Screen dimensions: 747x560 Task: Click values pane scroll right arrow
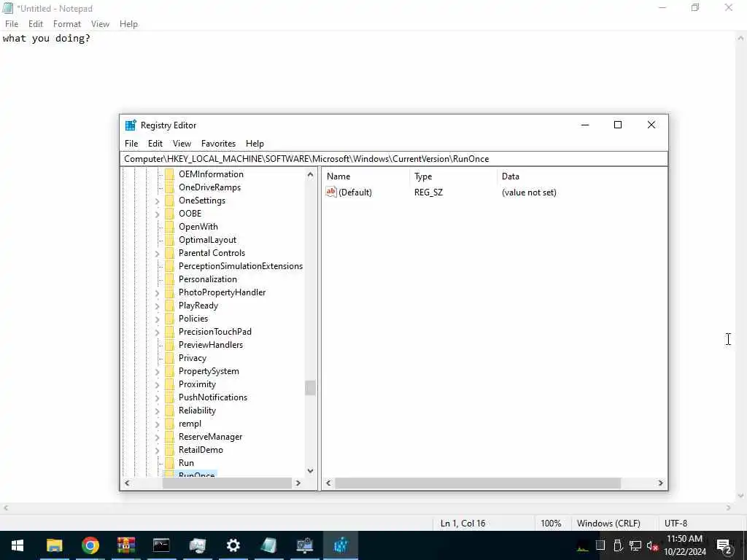[x=660, y=483]
